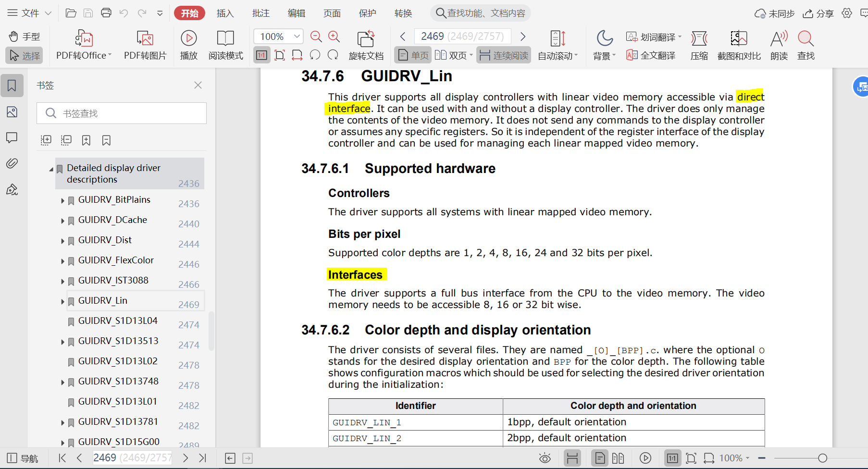Click the fit width icon in ribbon
The width and height of the screenshot is (868, 469).
click(298, 55)
